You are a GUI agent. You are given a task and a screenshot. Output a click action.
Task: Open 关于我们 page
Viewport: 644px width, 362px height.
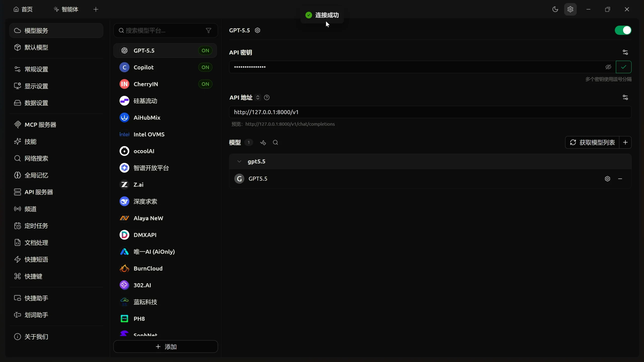56,337
